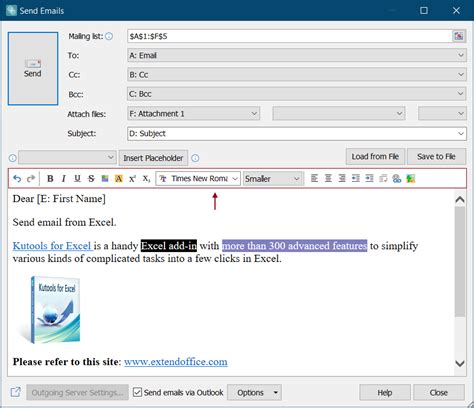The height and width of the screenshot is (408, 474).
Task: Click the Mailing list info icon
Action: pyautogui.click(x=109, y=36)
